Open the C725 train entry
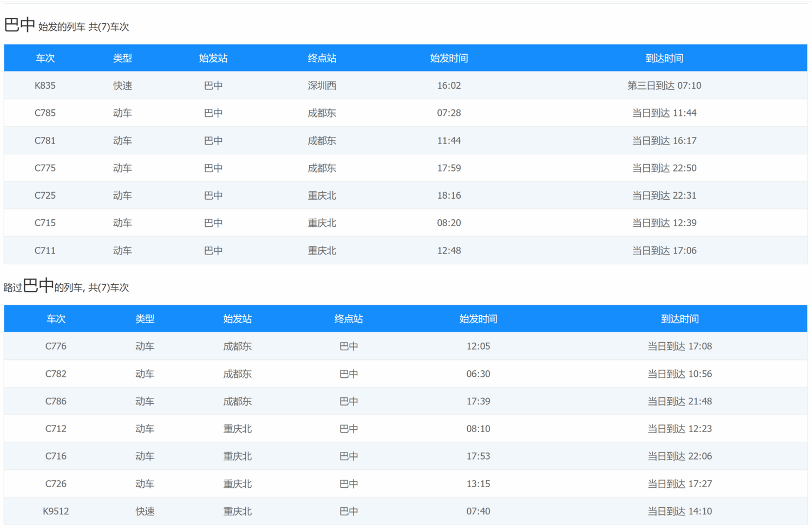Image resolution: width=812 pixels, height=530 pixels. [x=45, y=195]
